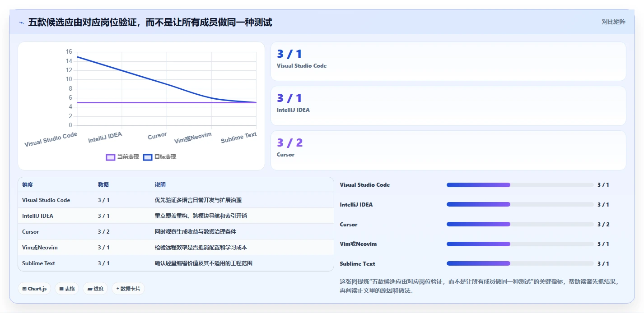Select the Vim或Neovim table row name
This screenshot has width=644, height=313.
click(x=40, y=248)
